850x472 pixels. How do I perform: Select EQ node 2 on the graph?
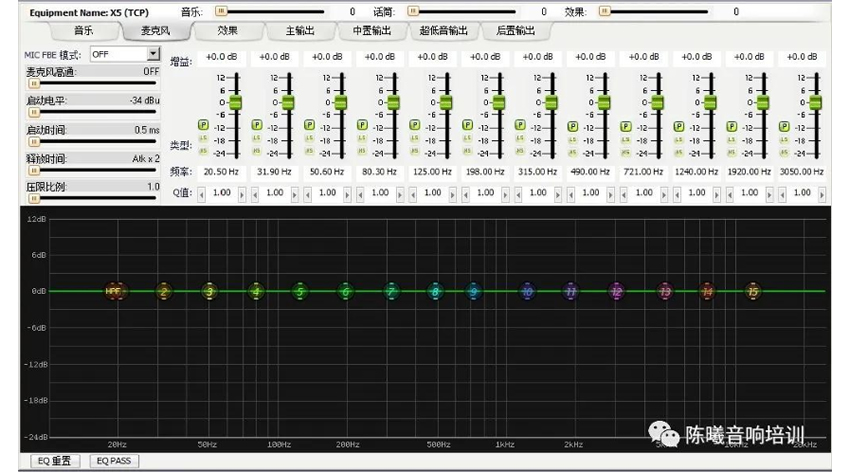pyautogui.click(x=163, y=292)
